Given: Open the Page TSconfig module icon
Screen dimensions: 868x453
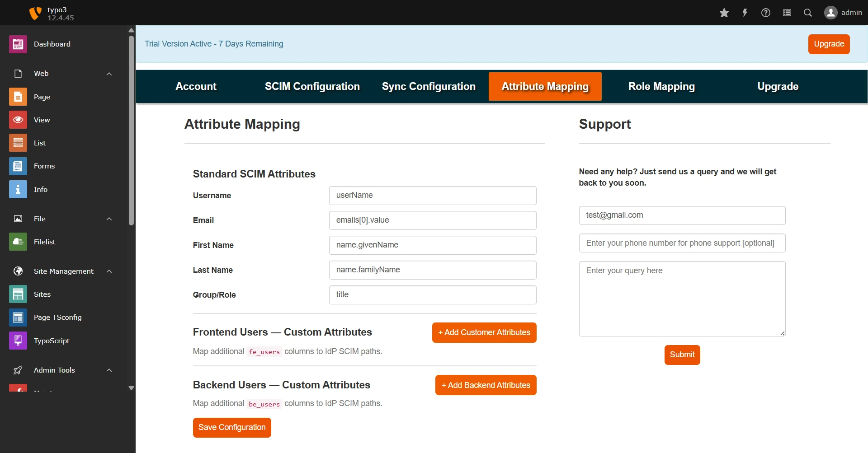Looking at the screenshot, I should (18, 318).
